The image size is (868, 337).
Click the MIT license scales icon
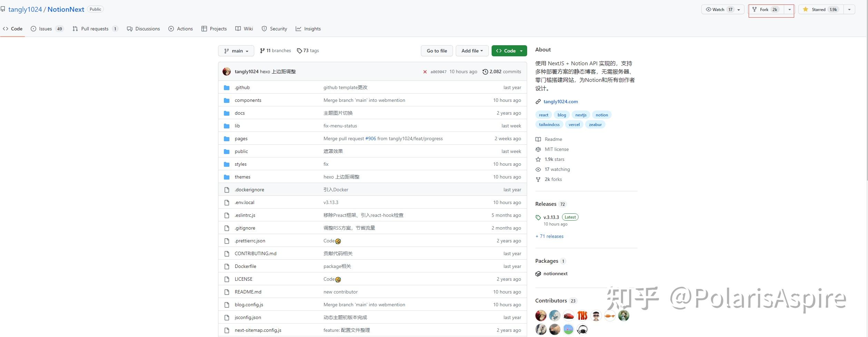[x=538, y=149]
